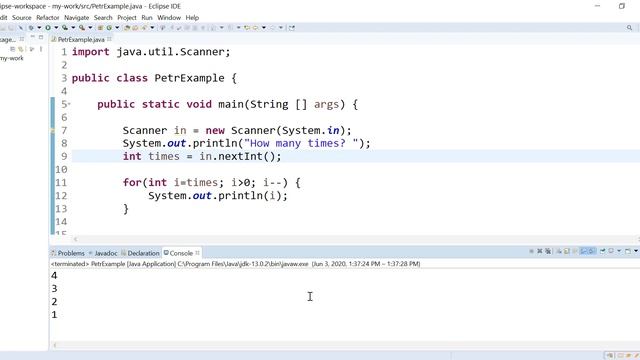Maximize the Package Explorer view
640x360 pixels.
coord(41,37)
